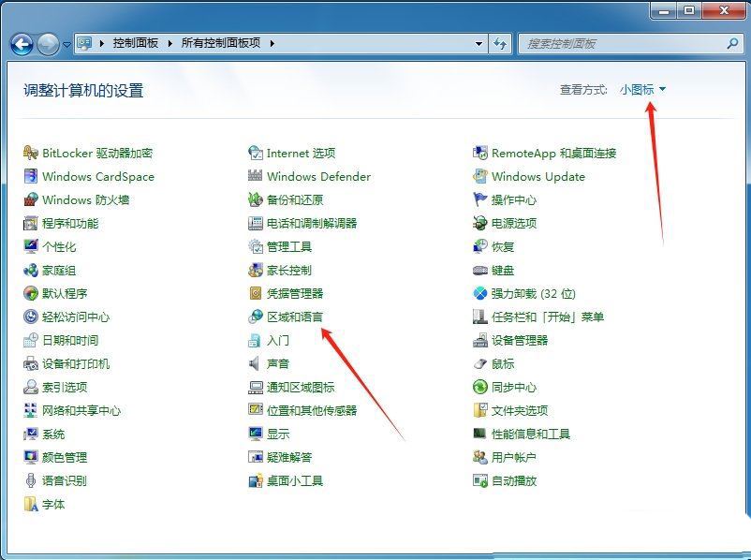Click the 网络和共享中心 icon
This screenshot has width=751, height=560.
click(31, 410)
